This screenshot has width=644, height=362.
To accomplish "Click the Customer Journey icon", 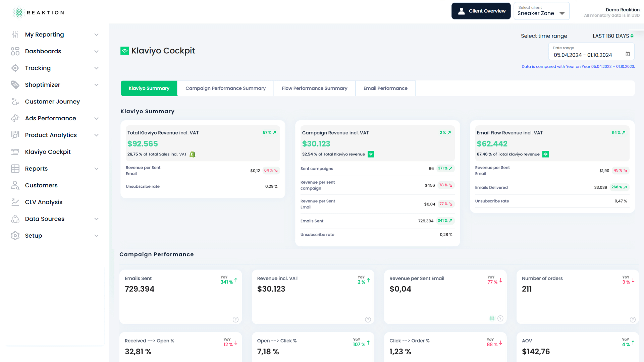I will (15, 102).
